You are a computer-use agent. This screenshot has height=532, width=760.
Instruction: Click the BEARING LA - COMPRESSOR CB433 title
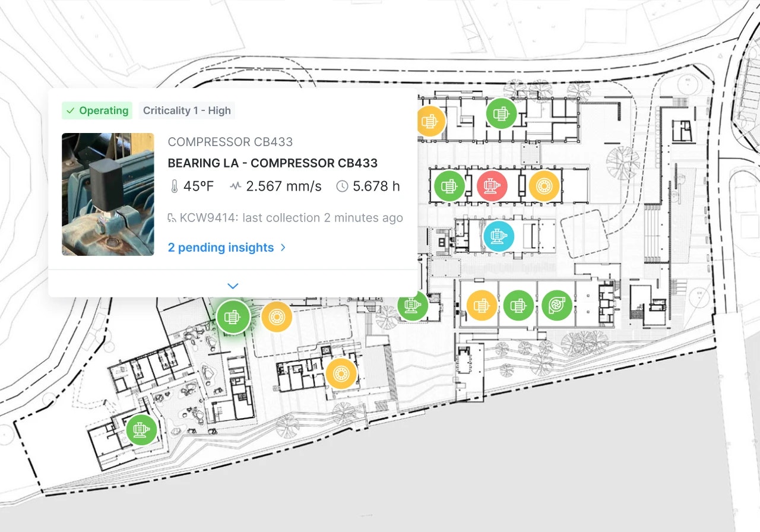point(273,163)
